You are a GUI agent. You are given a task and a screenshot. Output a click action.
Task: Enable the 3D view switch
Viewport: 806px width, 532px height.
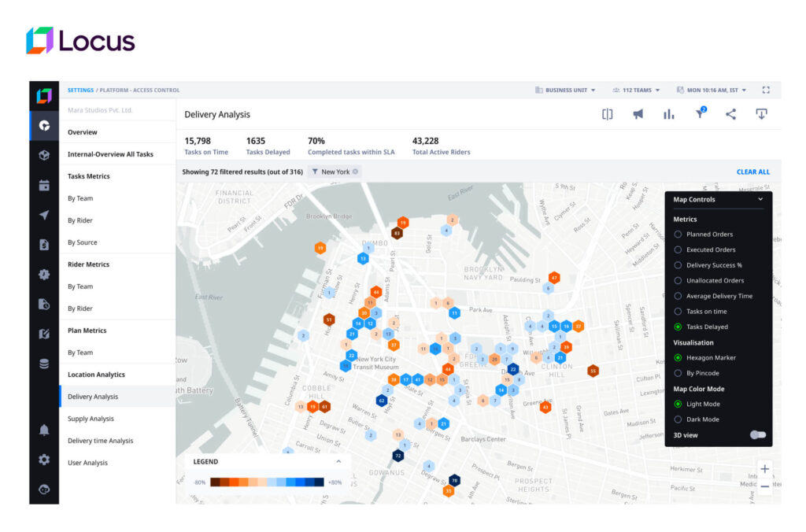[x=757, y=434]
